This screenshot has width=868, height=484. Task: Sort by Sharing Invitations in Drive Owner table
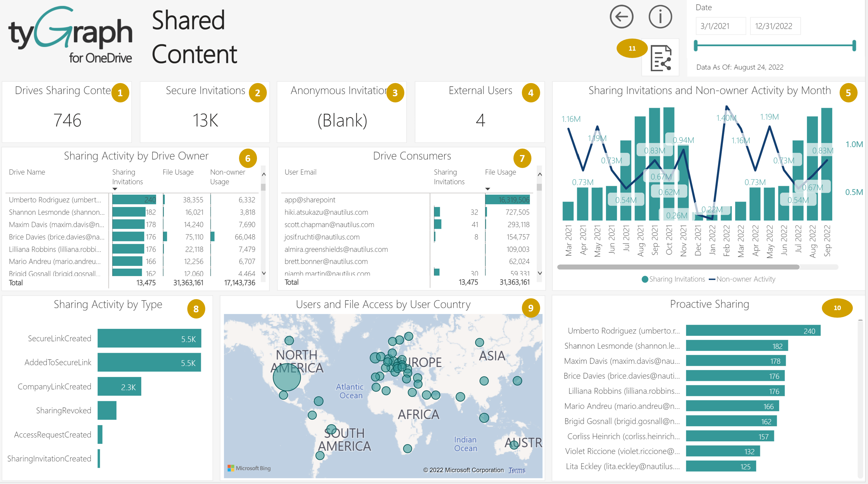click(x=127, y=177)
